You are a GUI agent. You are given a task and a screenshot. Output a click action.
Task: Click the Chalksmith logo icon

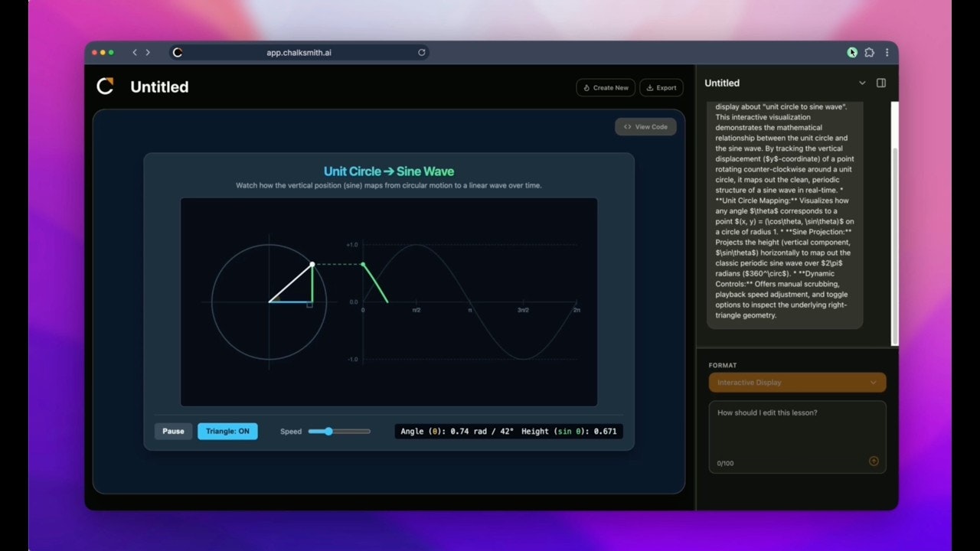tap(105, 86)
